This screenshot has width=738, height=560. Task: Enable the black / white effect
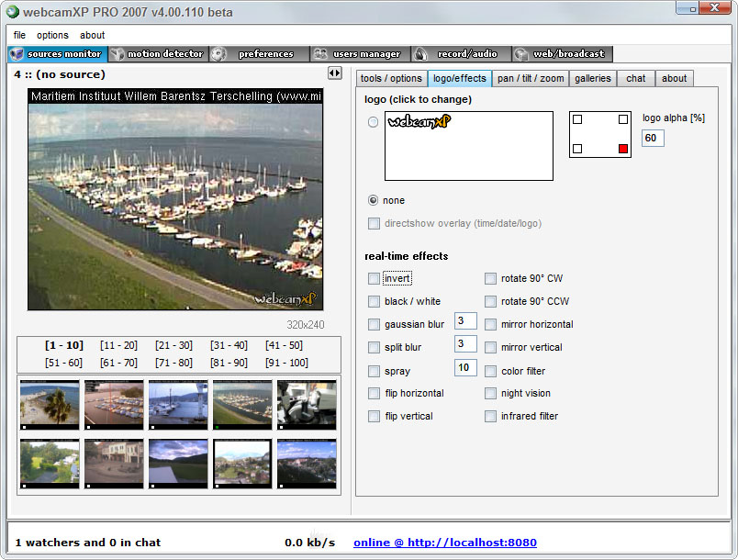click(x=374, y=302)
